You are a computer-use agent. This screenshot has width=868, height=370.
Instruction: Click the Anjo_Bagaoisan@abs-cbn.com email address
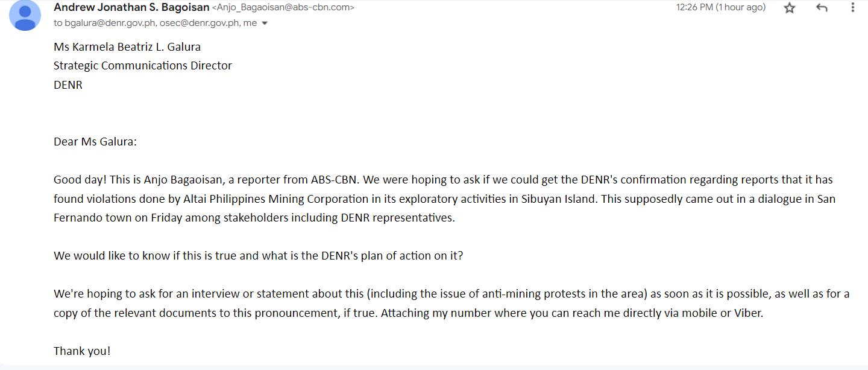[x=283, y=8]
